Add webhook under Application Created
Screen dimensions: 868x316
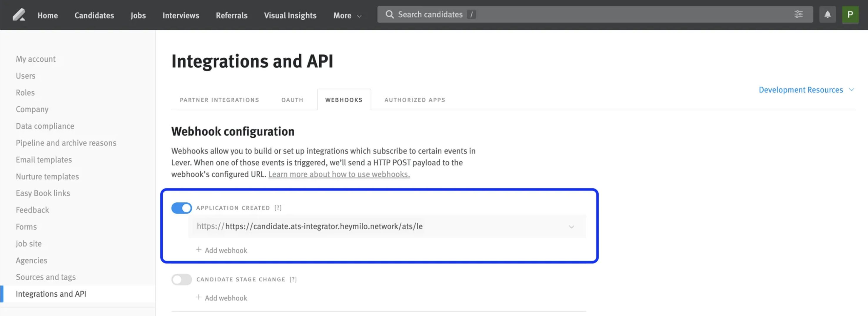click(222, 250)
